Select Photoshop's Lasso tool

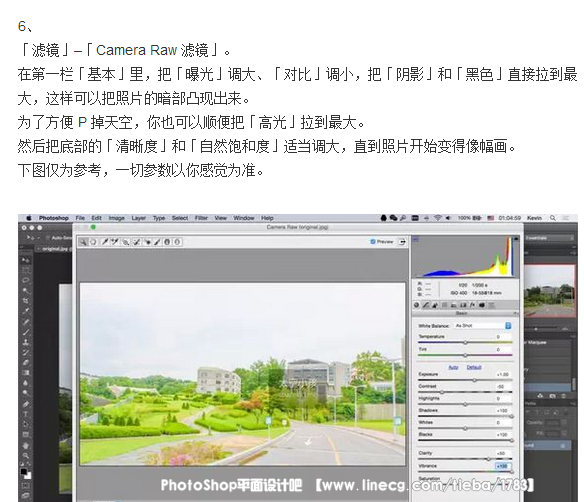click(25, 280)
